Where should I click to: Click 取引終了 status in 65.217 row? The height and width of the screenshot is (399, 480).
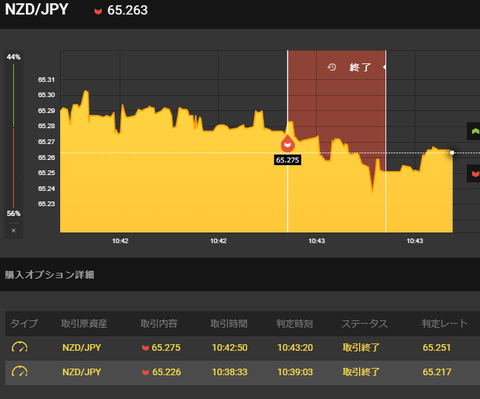coord(361,372)
